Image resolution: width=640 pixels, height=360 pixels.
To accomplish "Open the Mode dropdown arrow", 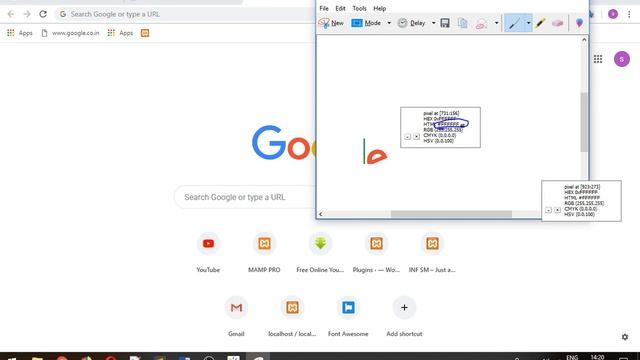I will click(389, 23).
